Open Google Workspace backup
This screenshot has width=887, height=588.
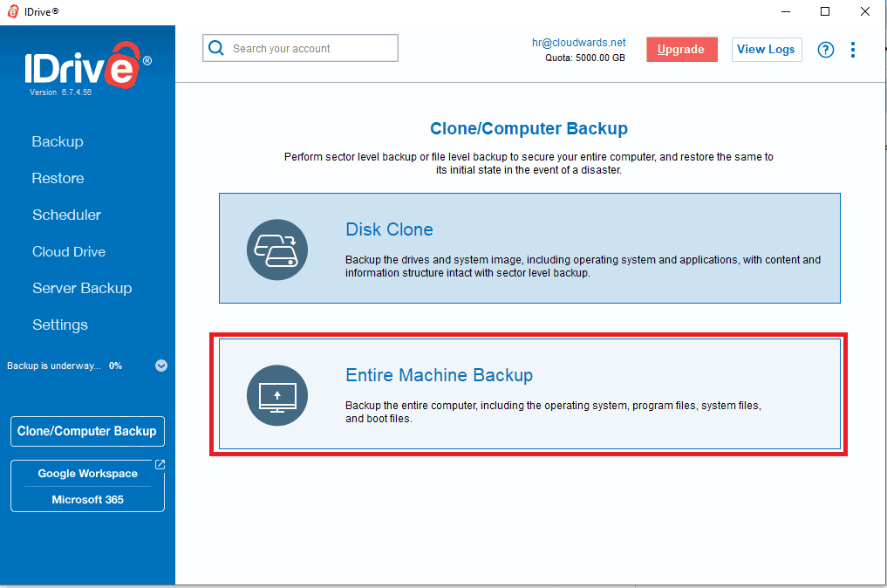88,473
